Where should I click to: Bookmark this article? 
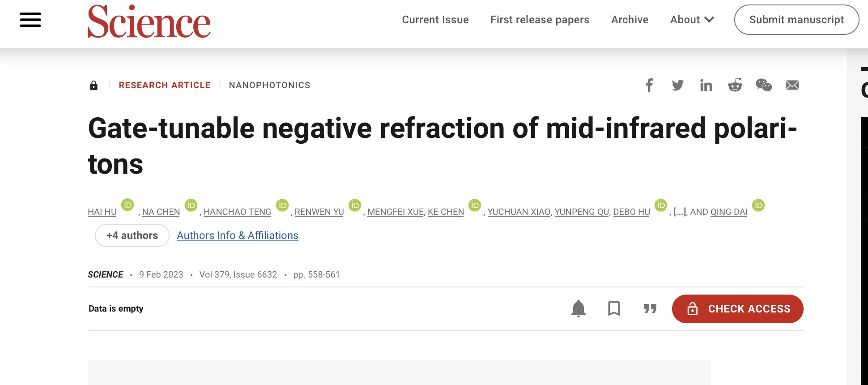[x=614, y=308]
